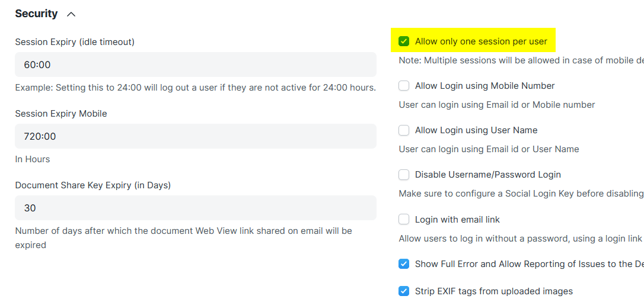The width and height of the screenshot is (644, 299).
Task: Collapse the Security section chevron
Action: coord(71,14)
